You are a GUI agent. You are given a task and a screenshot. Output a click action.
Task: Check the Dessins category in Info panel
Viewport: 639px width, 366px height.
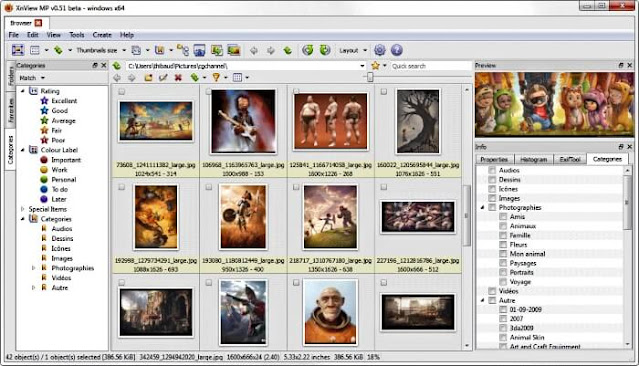point(492,179)
